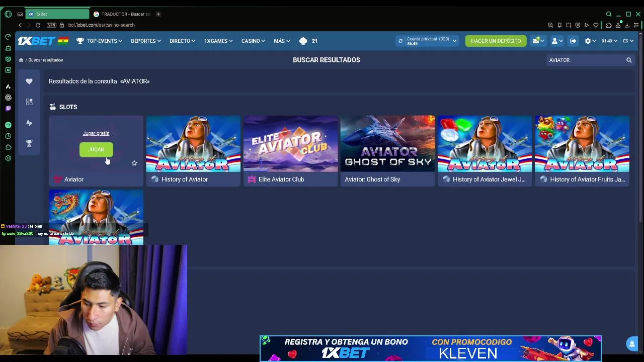The width and height of the screenshot is (644, 362).
Task: Click the browser address bar URL
Action: [101, 25]
